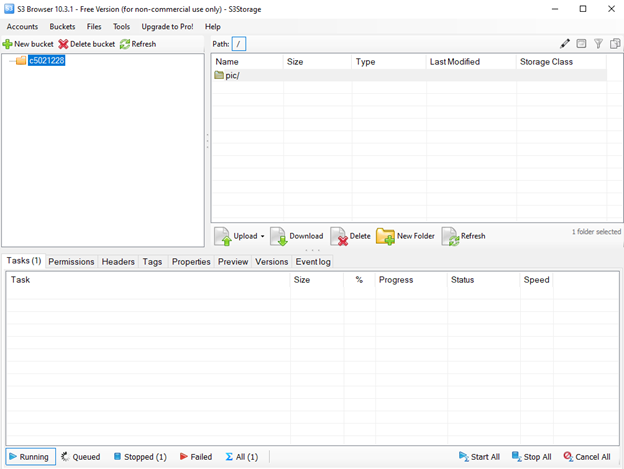Click the % column header
This screenshot has height=469, width=624.
[x=359, y=280]
